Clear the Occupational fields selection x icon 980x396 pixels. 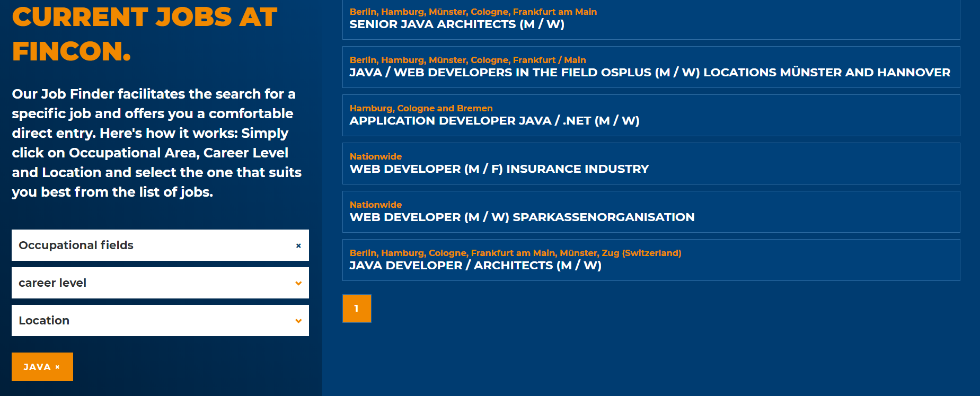coord(298,245)
